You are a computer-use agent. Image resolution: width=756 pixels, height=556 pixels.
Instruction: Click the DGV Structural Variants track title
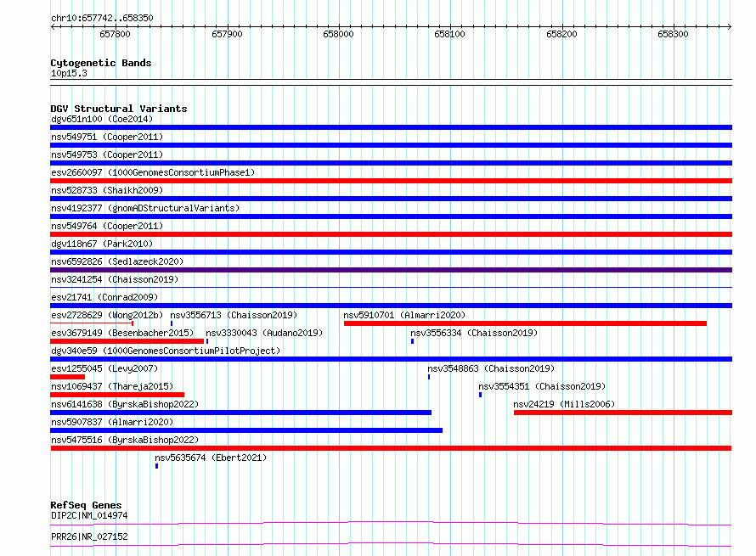pos(119,109)
